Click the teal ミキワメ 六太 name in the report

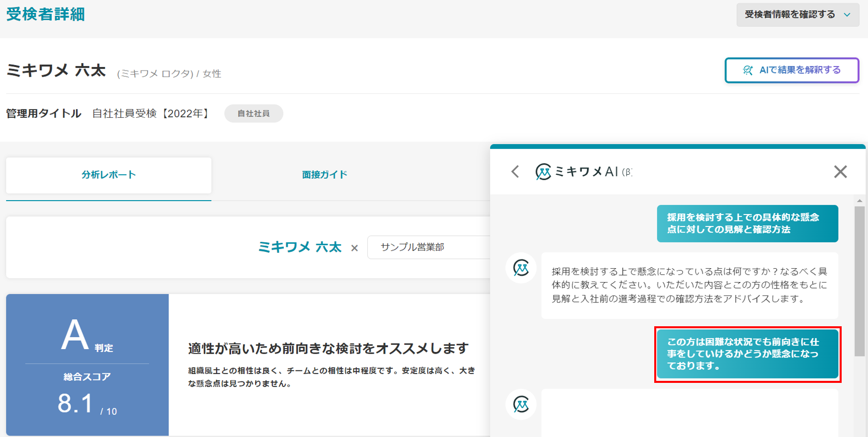point(300,247)
